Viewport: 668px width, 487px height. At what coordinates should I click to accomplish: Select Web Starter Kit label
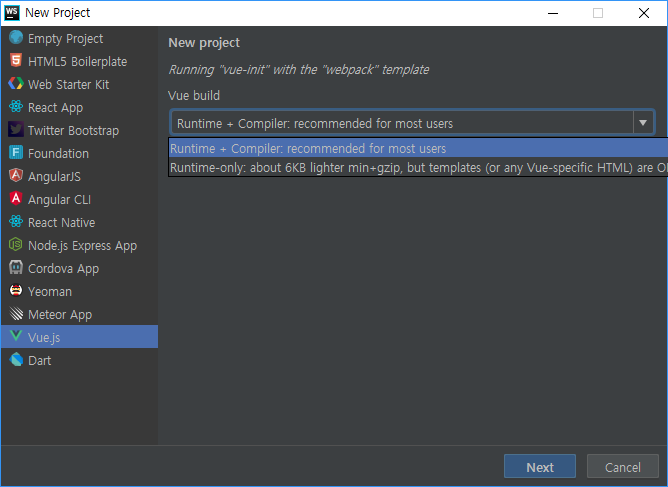pyautogui.click(x=69, y=84)
